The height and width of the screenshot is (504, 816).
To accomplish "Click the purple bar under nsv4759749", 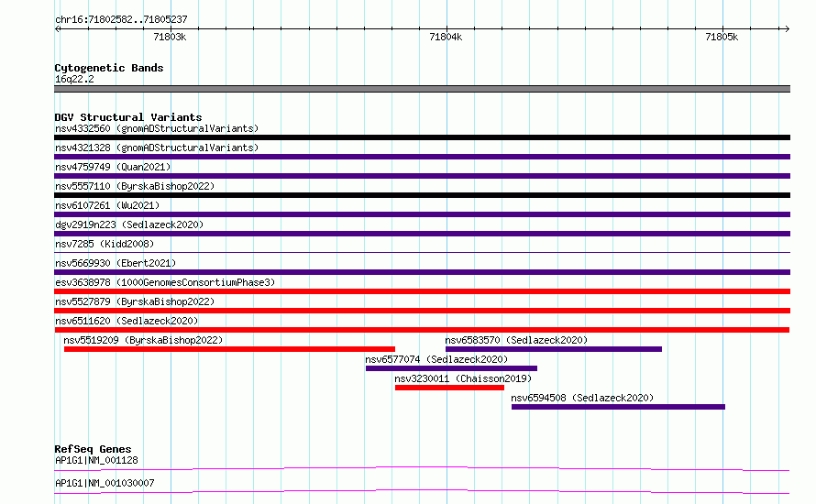I will pyautogui.click(x=422, y=176).
